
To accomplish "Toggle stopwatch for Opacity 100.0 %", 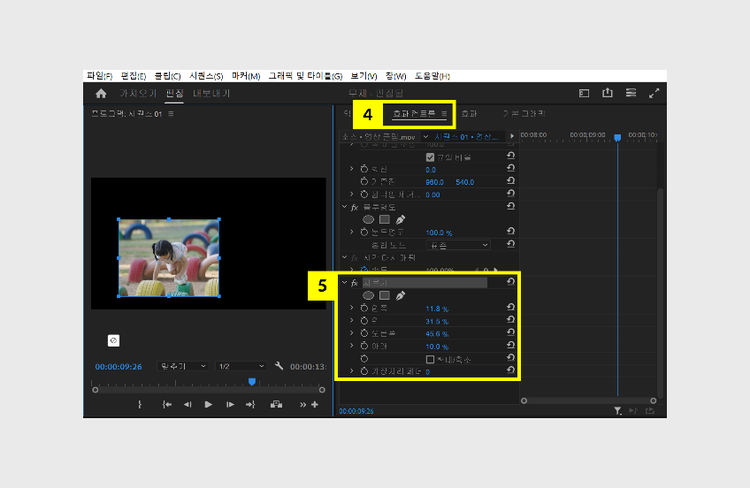I will click(x=364, y=232).
